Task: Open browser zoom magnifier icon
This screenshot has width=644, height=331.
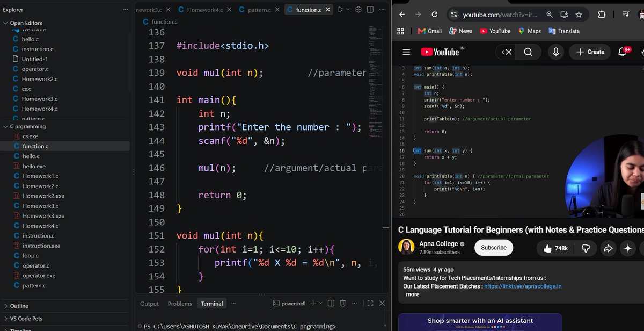Action: click(x=550, y=15)
